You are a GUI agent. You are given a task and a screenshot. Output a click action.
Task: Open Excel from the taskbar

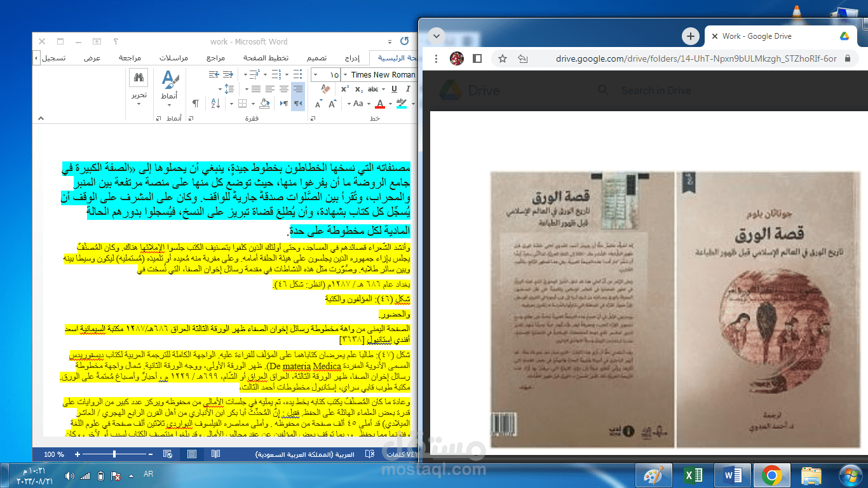point(693,475)
